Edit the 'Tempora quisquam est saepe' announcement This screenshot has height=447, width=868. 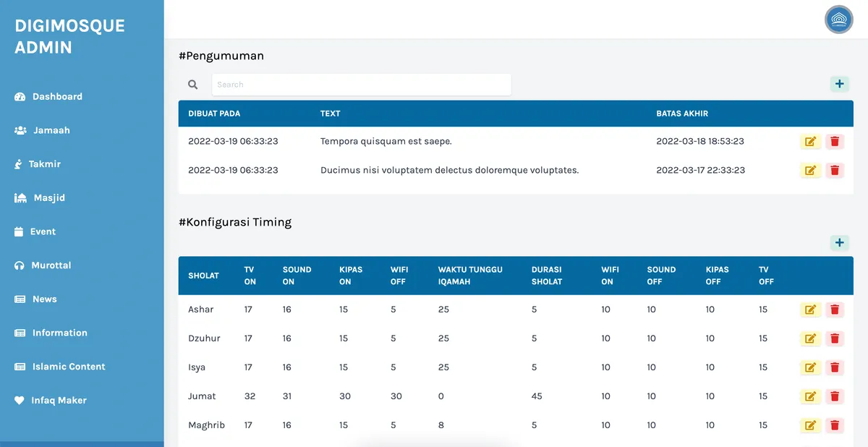[x=810, y=142]
